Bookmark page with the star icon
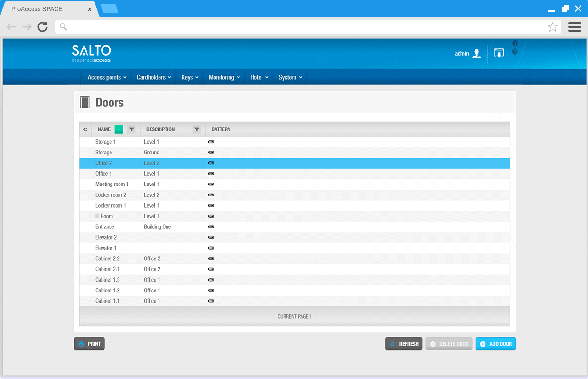 pyautogui.click(x=552, y=27)
